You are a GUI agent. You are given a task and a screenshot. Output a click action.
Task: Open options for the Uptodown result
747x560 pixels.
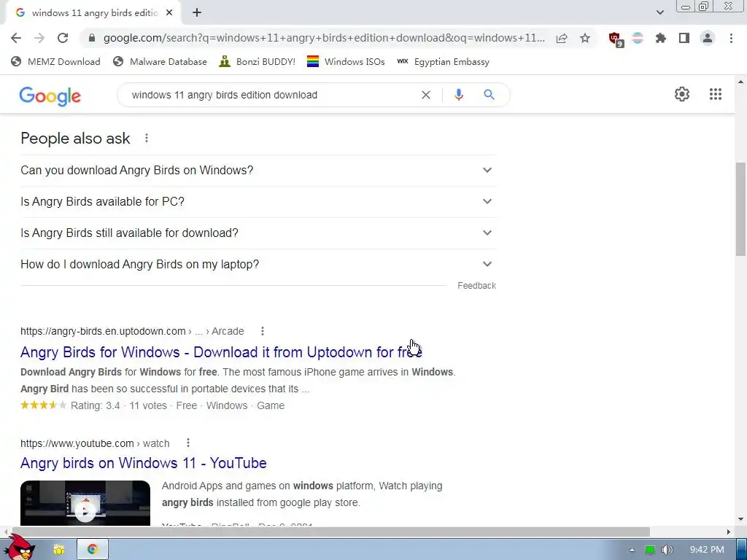(263, 331)
